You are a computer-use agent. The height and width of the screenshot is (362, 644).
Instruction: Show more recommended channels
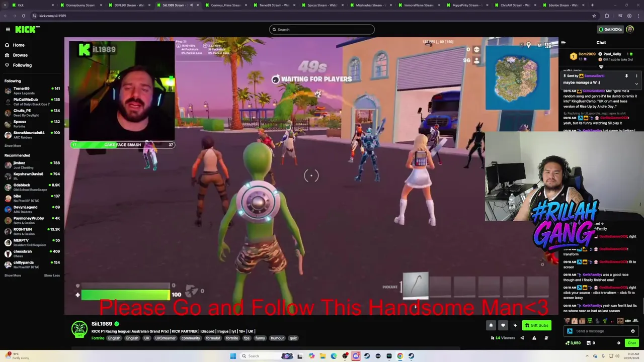point(13,276)
